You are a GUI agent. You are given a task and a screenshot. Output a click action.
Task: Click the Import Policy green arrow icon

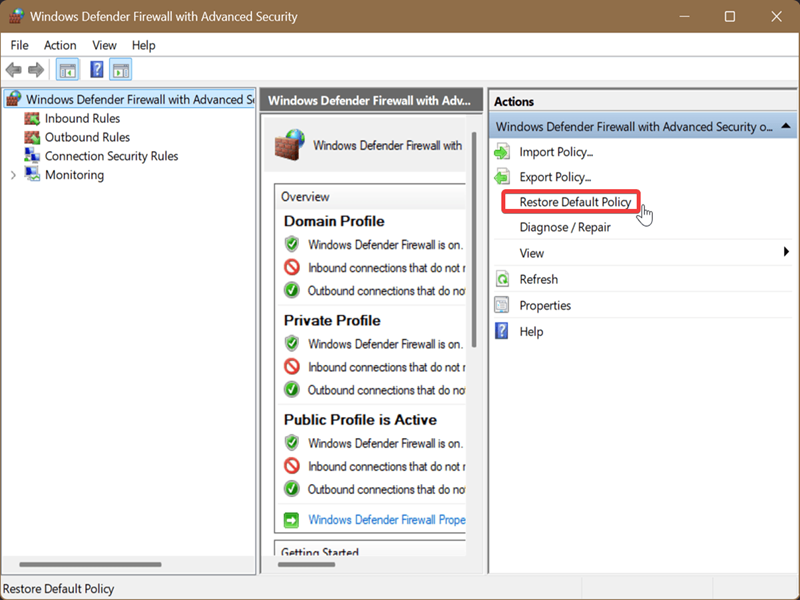[502, 152]
